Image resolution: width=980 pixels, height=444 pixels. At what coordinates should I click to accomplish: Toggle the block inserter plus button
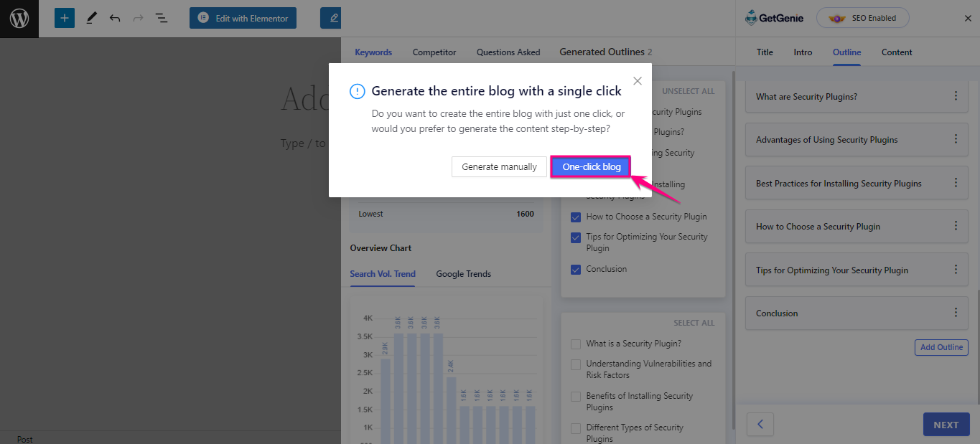65,18
